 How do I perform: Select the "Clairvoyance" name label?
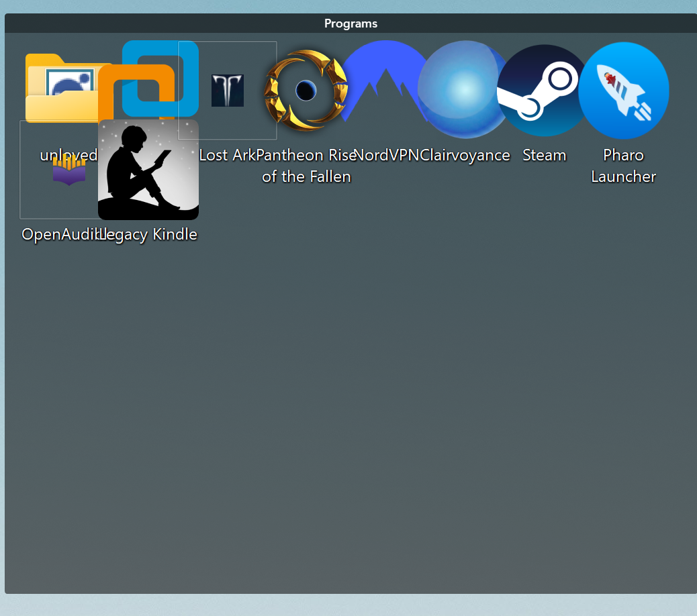pos(466,155)
